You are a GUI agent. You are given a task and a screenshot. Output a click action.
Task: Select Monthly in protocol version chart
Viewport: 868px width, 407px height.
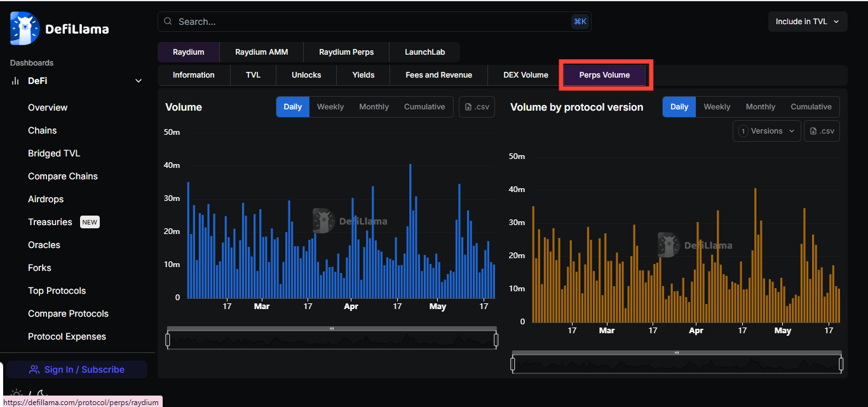(761, 107)
